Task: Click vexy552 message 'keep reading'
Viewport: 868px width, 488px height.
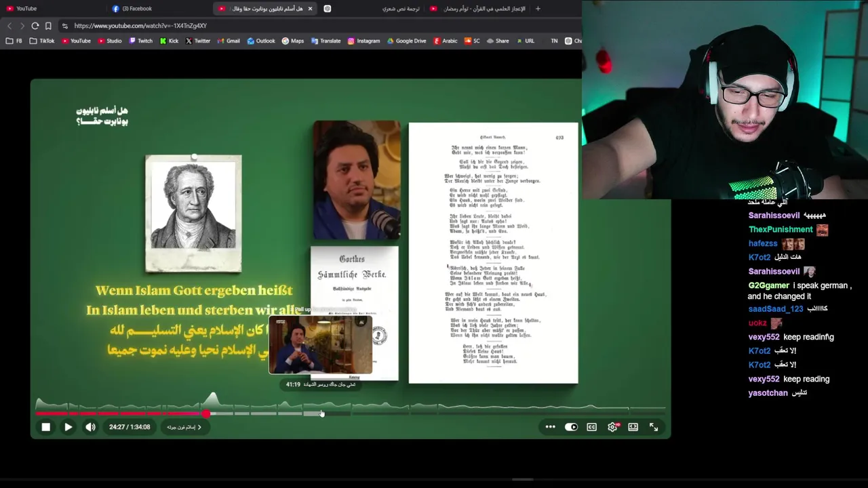Action: coord(806,380)
